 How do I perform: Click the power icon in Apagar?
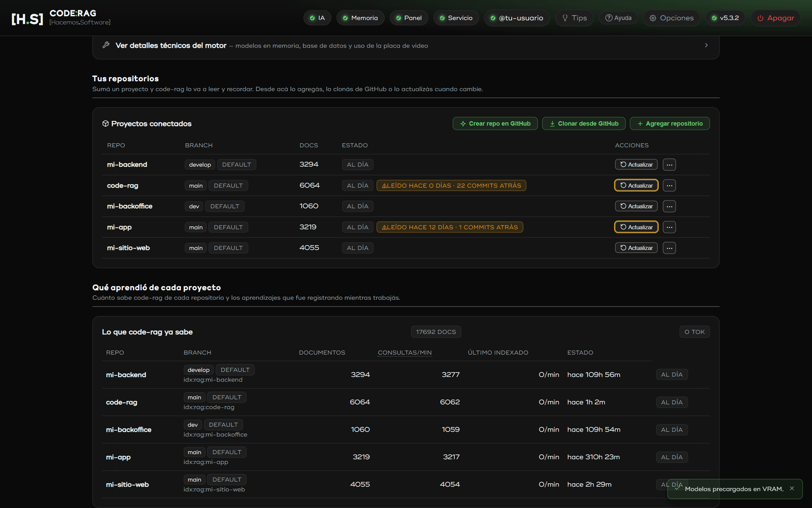point(760,18)
